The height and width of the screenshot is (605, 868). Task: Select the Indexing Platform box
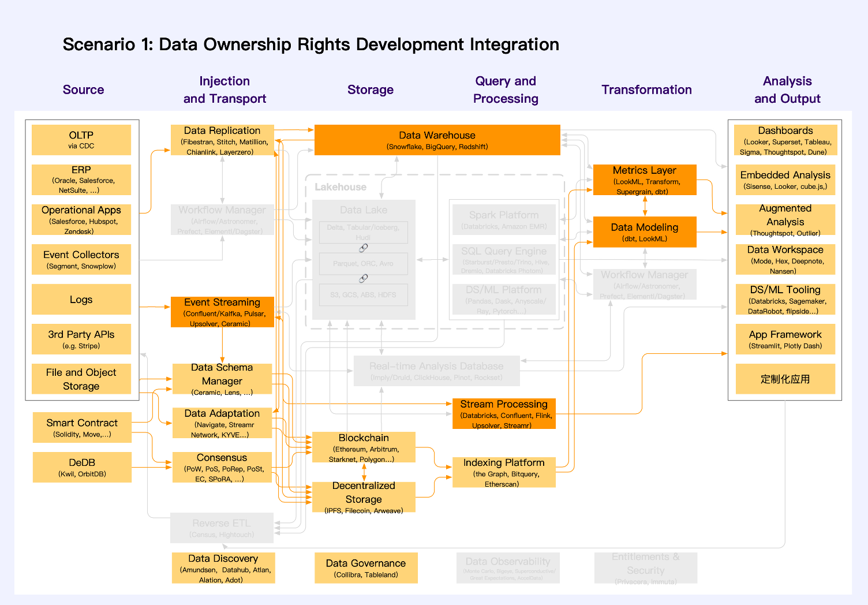504,472
